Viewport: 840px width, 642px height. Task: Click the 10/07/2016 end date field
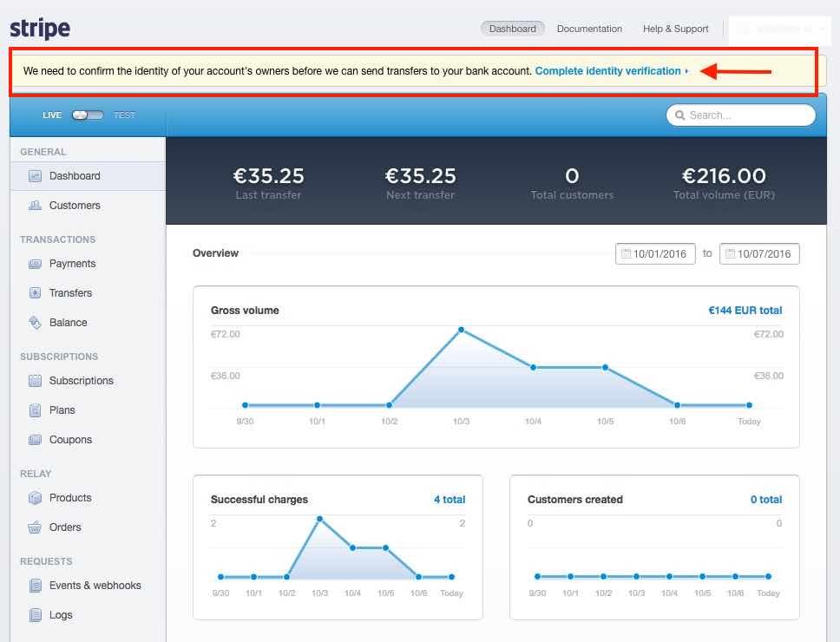(x=759, y=254)
